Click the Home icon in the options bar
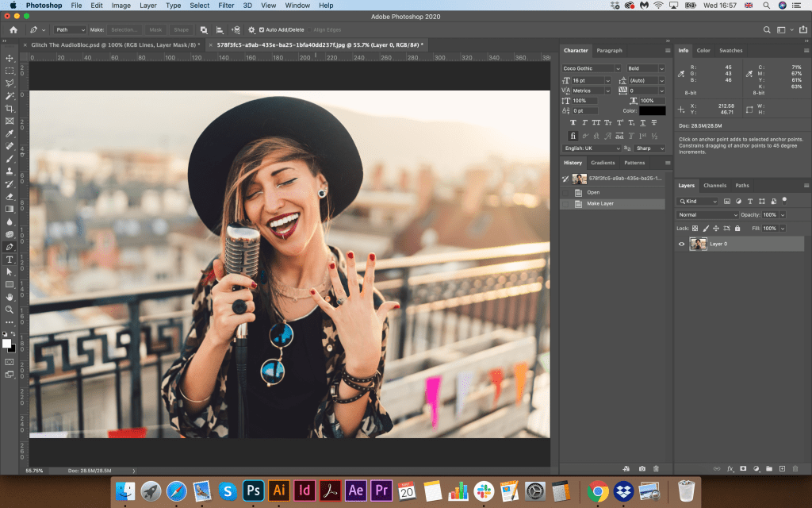812x508 pixels. [13, 29]
